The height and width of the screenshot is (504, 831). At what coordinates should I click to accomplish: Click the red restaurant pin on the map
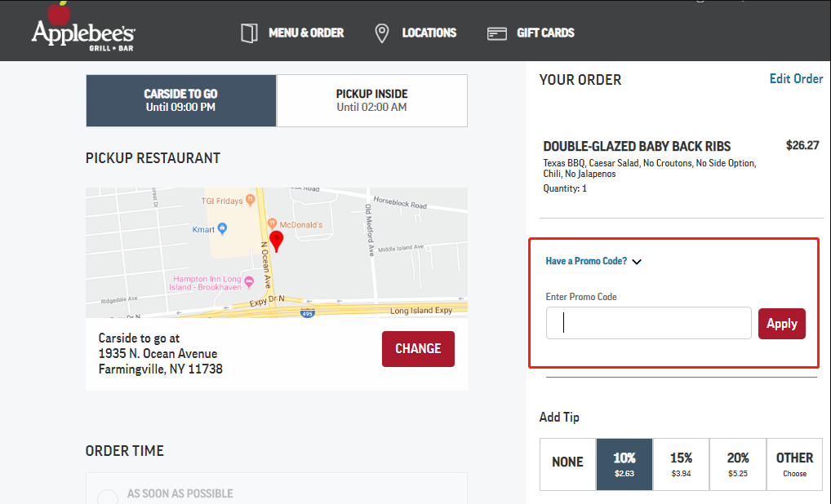click(276, 241)
